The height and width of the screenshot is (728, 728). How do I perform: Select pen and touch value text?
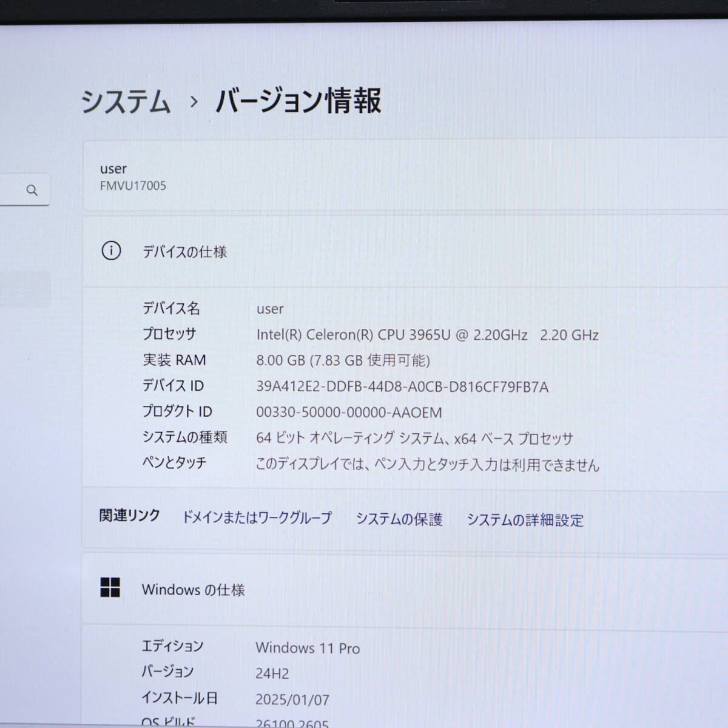tap(427, 465)
